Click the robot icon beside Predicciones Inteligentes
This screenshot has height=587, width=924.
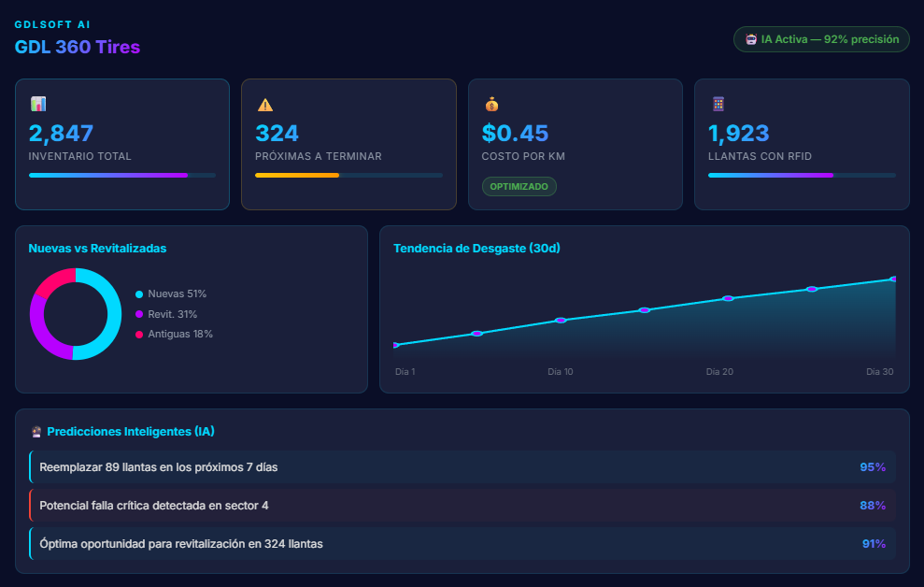click(x=34, y=431)
